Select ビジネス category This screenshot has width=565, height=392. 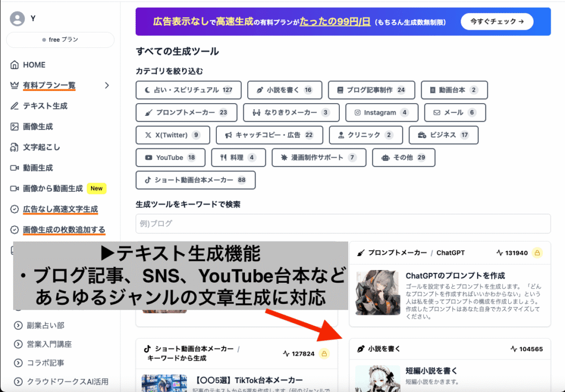(x=444, y=135)
